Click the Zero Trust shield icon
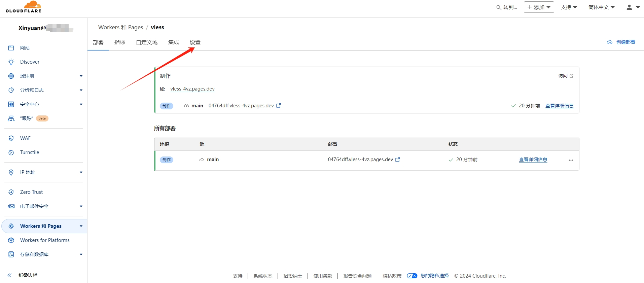The width and height of the screenshot is (644, 283). click(11, 192)
